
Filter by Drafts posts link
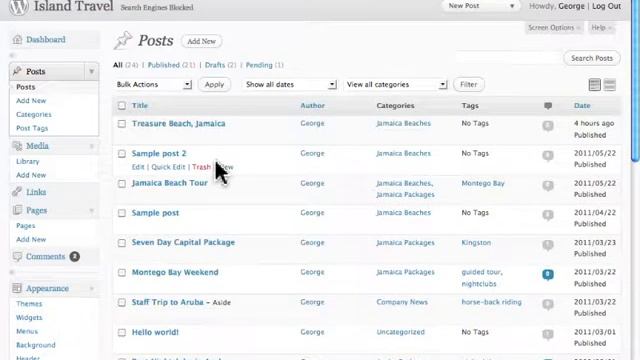(x=215, y=65)
